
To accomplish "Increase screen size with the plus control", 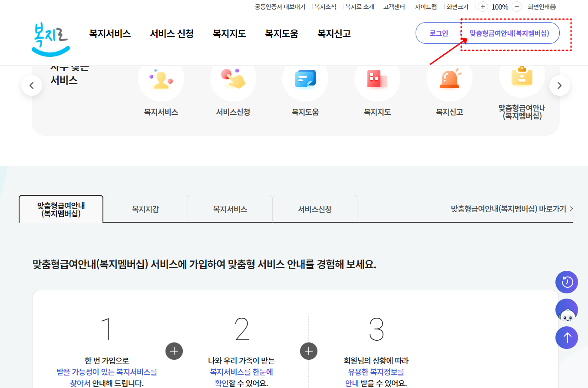I will 482,7.
